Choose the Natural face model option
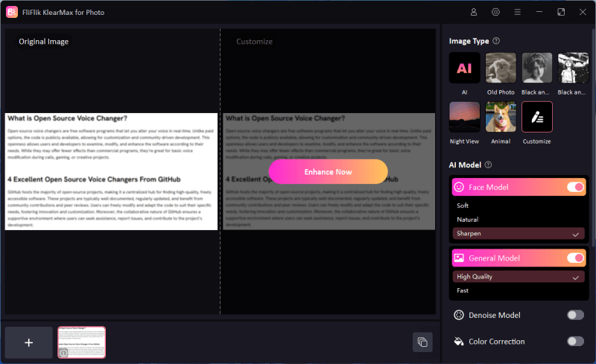The width and height of the screenshot is (596, 364). [x=467, y=220]
